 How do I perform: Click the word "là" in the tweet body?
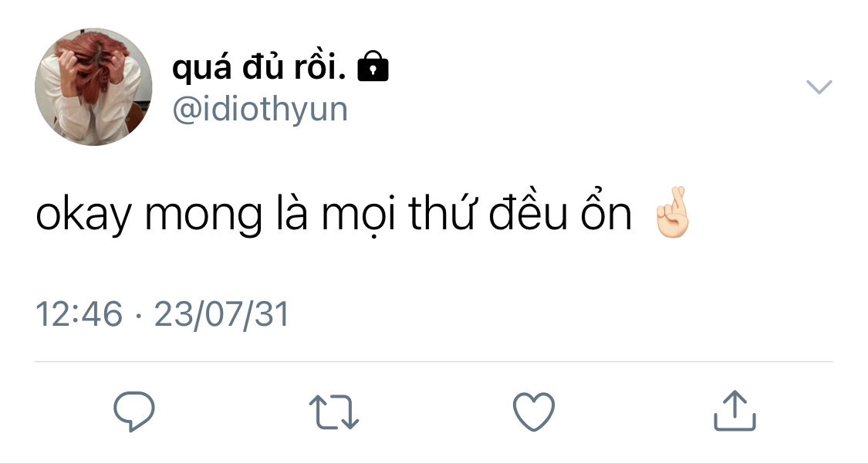click(x=292, y=212)
